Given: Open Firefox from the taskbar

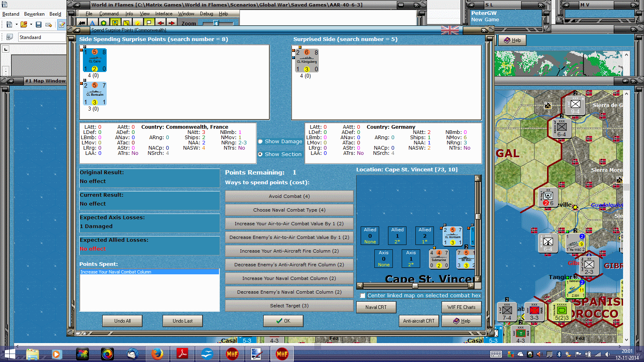Looking at the screenshot, I should [157, 354].
